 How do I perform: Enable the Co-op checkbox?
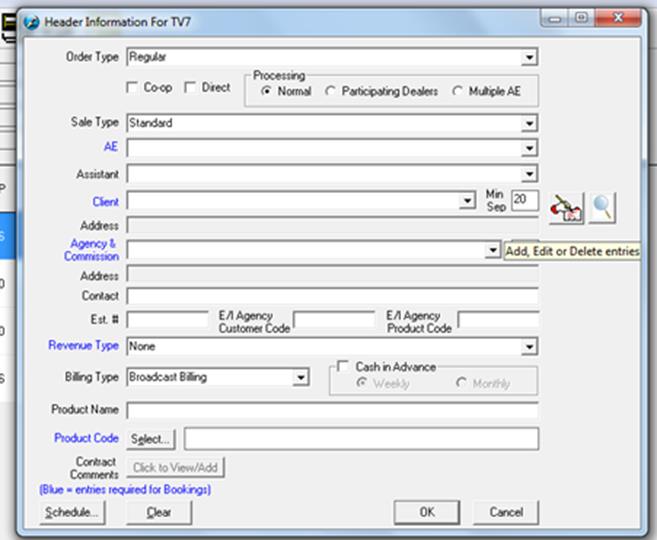(132, 88)
